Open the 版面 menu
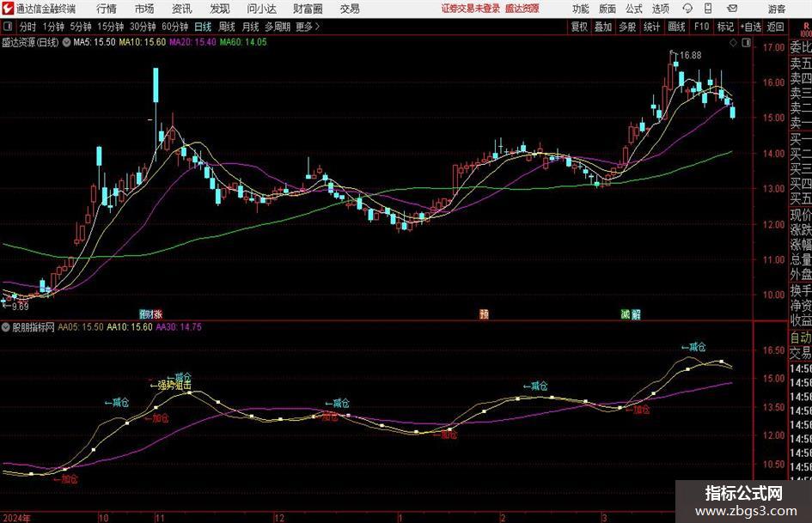 coord(607,9)
